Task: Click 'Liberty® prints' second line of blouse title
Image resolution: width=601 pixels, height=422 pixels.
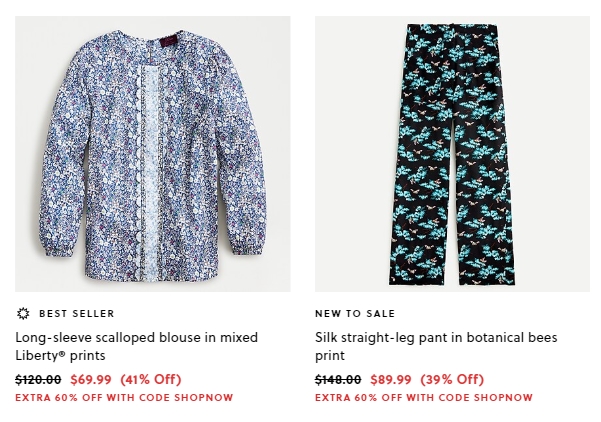Action: [x=60, y=355]
